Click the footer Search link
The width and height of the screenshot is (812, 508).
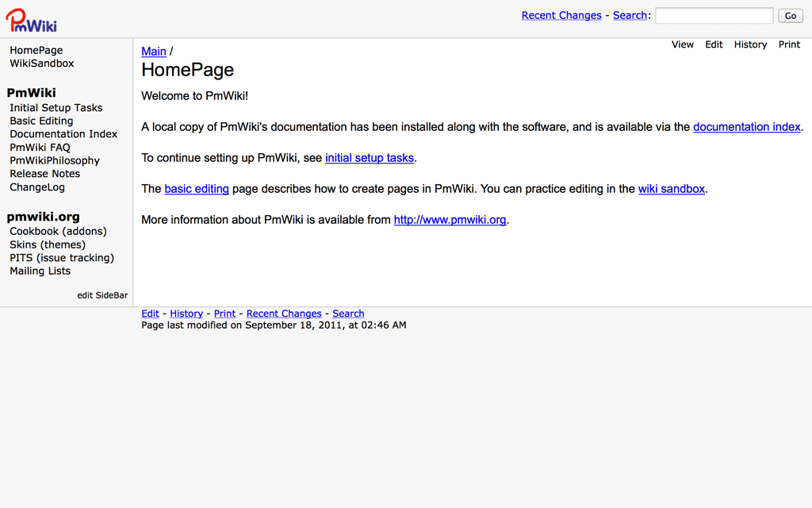pyautogui.click(x=348, y=314)
